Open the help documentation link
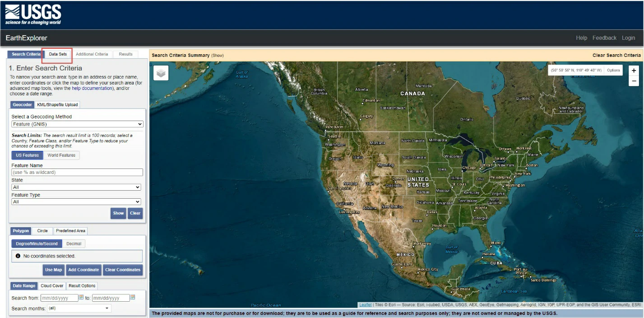The image size is (644, 318). [x=92, y=89]
